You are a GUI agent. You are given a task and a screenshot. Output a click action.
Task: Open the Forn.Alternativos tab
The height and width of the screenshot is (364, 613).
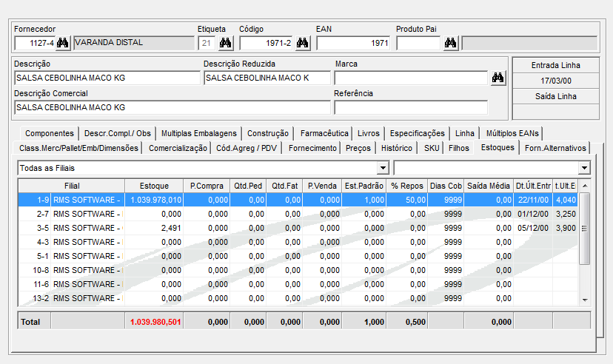point(555,148)
